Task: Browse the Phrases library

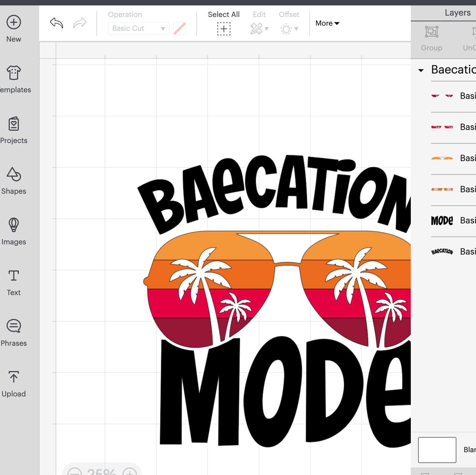Action: (13, 332)
